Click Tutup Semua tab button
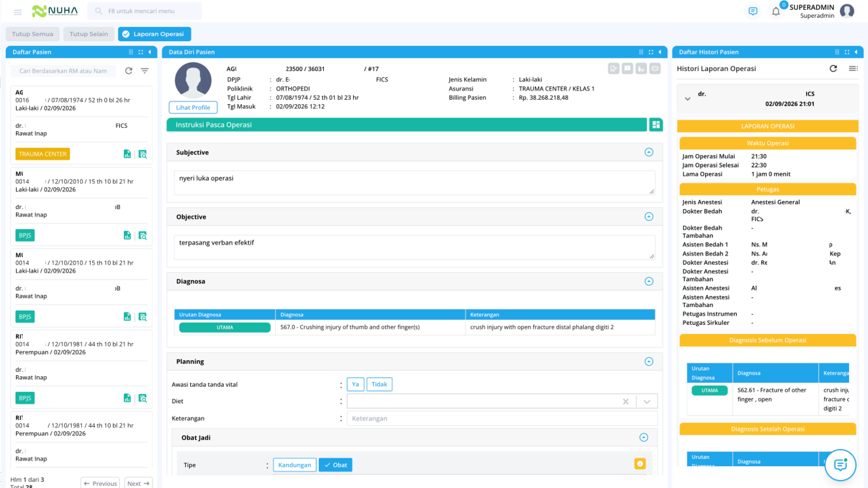Image resolution: width=868 pixels, height=488 pixels. point(33,34)
